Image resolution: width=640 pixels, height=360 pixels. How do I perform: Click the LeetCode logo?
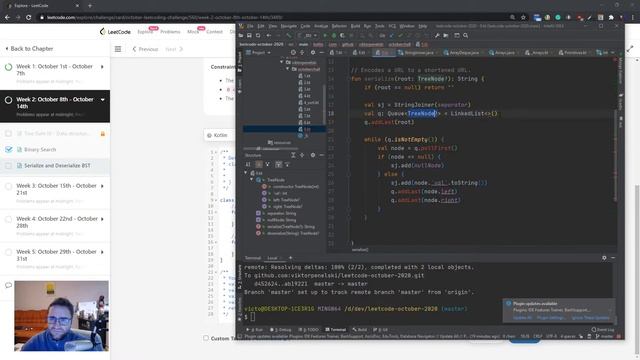point(116,31)
